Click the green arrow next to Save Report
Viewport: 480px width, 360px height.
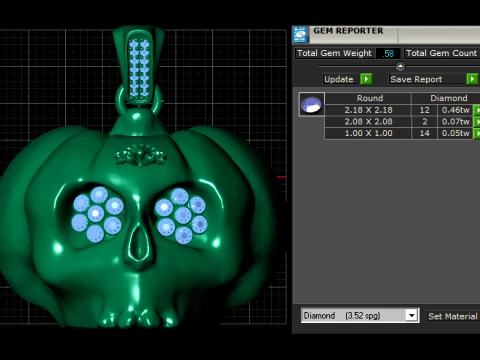472,79
